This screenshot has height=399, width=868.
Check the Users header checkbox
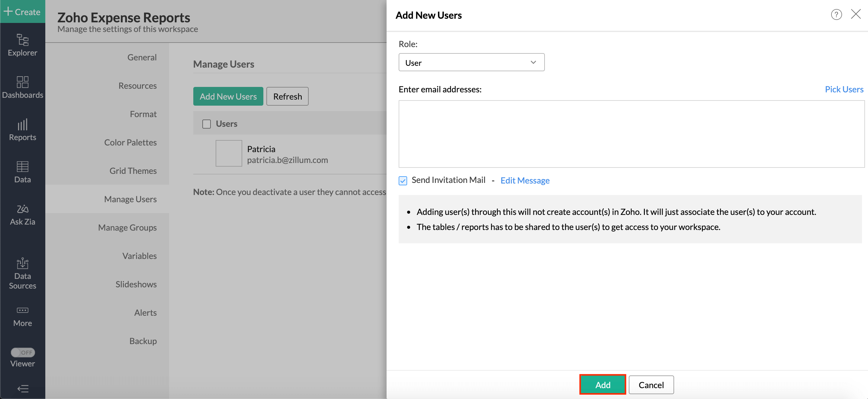click(206, 123)
